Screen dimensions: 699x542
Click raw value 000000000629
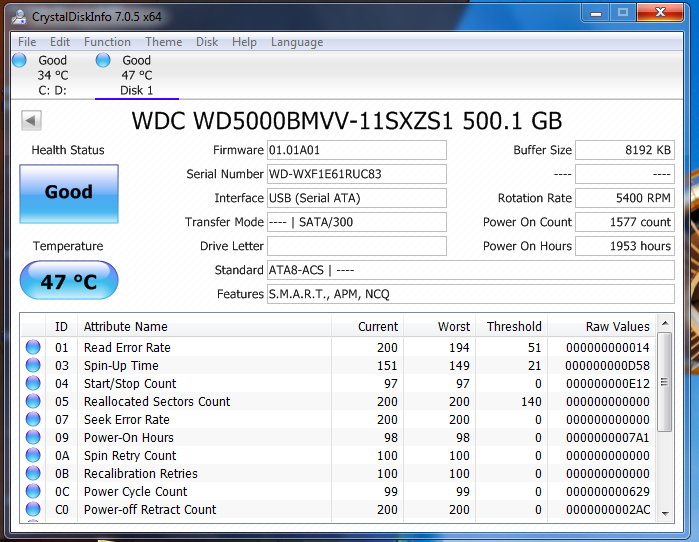608,492
